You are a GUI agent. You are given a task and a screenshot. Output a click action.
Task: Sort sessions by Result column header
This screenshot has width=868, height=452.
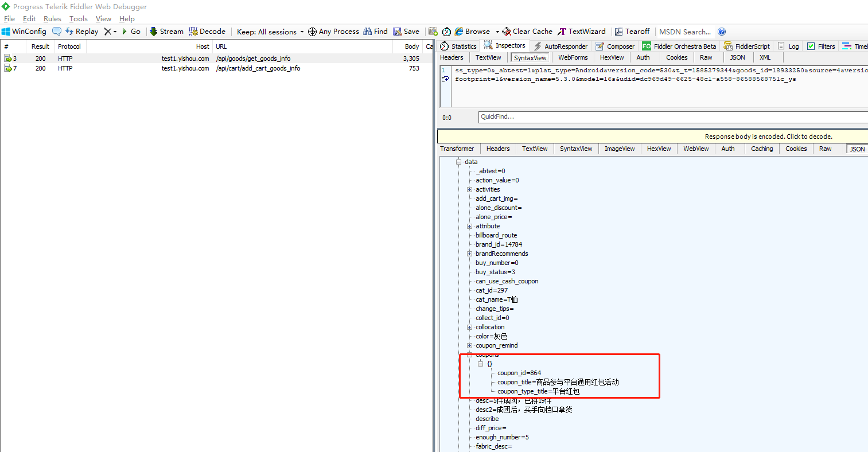[40, 46]
